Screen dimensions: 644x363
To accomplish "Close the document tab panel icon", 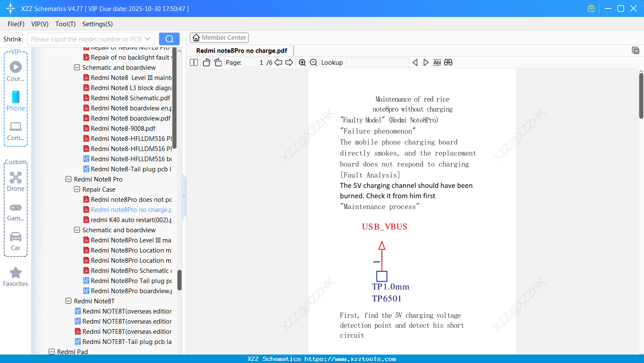I will [635, 50].
